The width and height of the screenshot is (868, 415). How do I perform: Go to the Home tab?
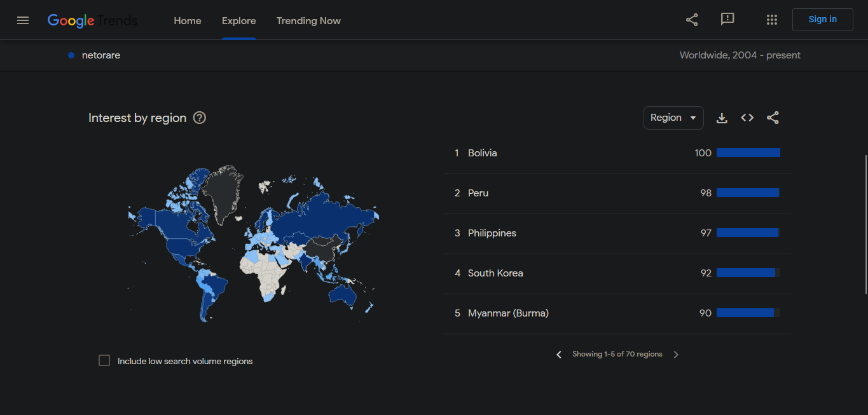click(x=188, y=20)
